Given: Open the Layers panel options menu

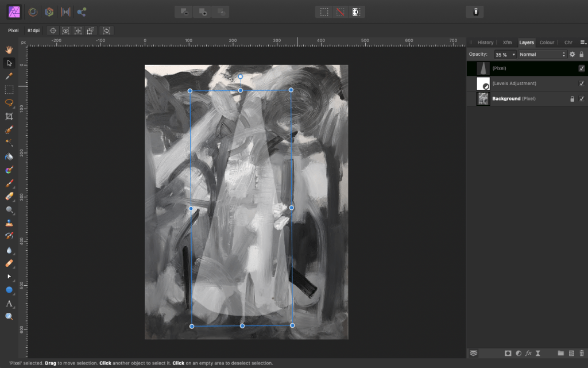Looking at the screenshot, I should [583, 42].
